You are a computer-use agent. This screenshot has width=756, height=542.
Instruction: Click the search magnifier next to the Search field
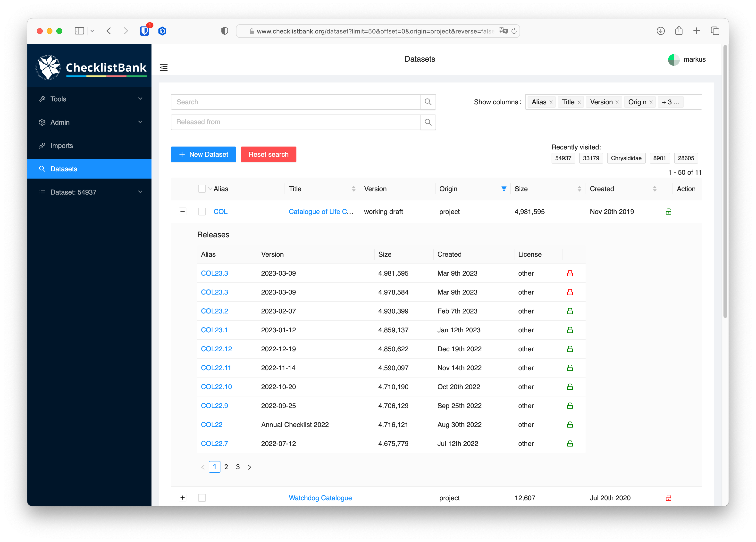[428, 102]
